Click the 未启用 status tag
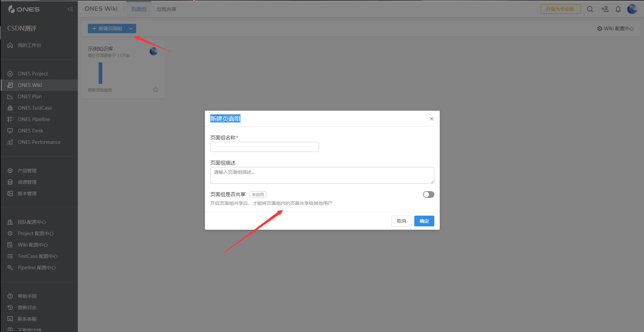 [258, 195]
